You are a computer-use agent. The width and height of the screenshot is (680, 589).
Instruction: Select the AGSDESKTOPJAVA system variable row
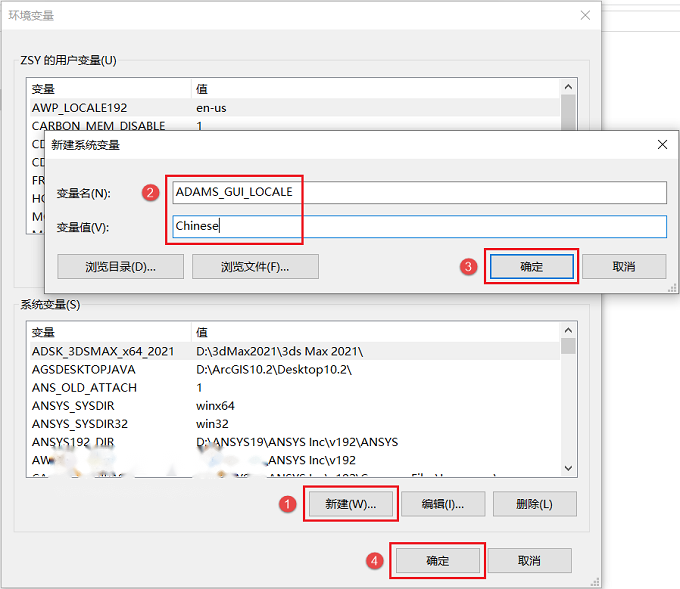click(x=294, y=370)
